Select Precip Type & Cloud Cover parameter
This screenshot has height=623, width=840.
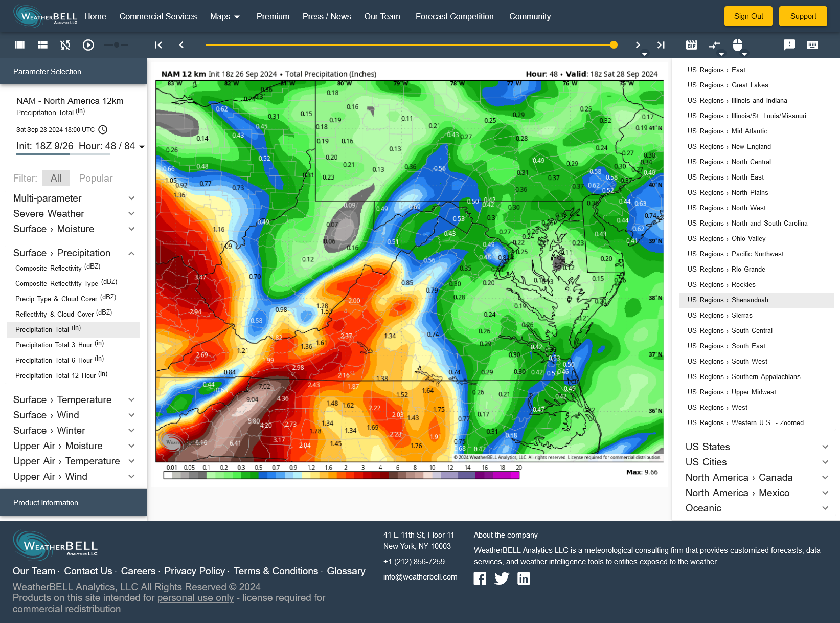point(73,299)
